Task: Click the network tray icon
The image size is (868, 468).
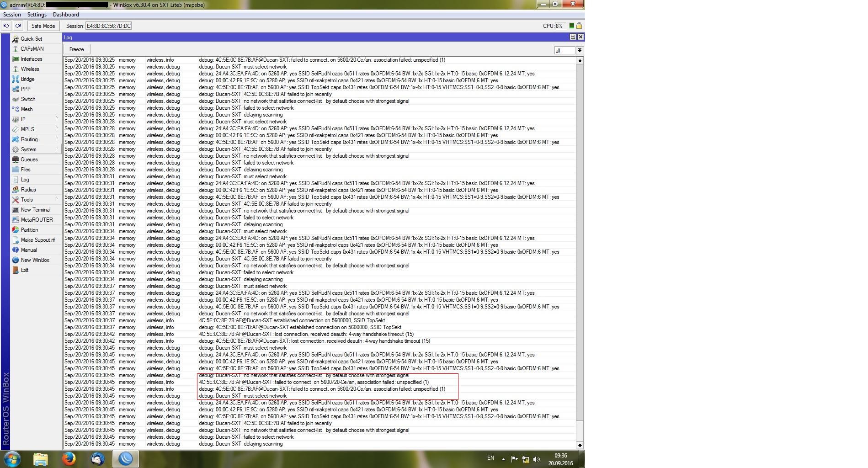Action: pos(526,459)
